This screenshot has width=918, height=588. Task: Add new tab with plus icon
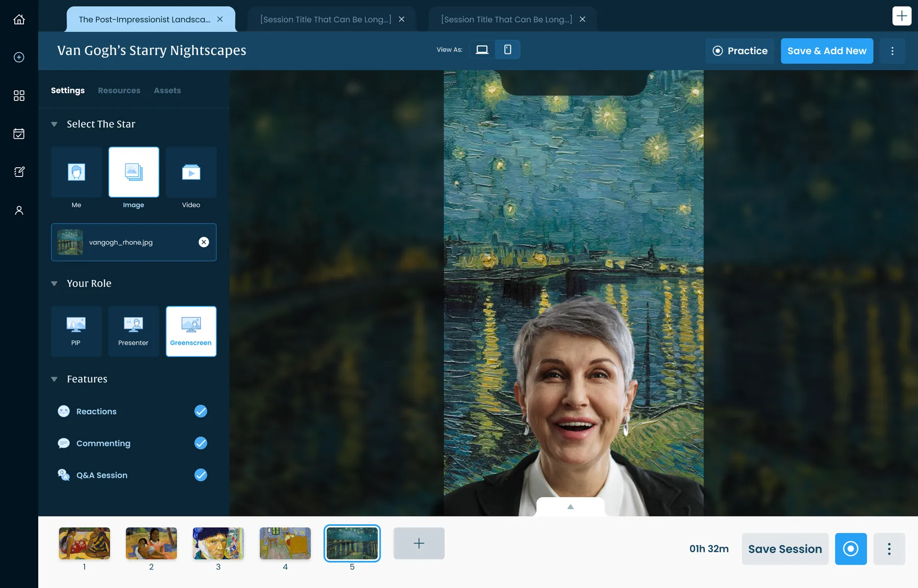902,16
